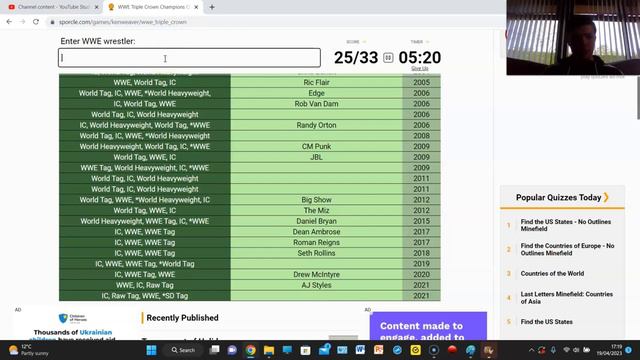Open Find the US States - No Outlines Minefield
This screenshot has height=360, width=640.
[566, 225]
